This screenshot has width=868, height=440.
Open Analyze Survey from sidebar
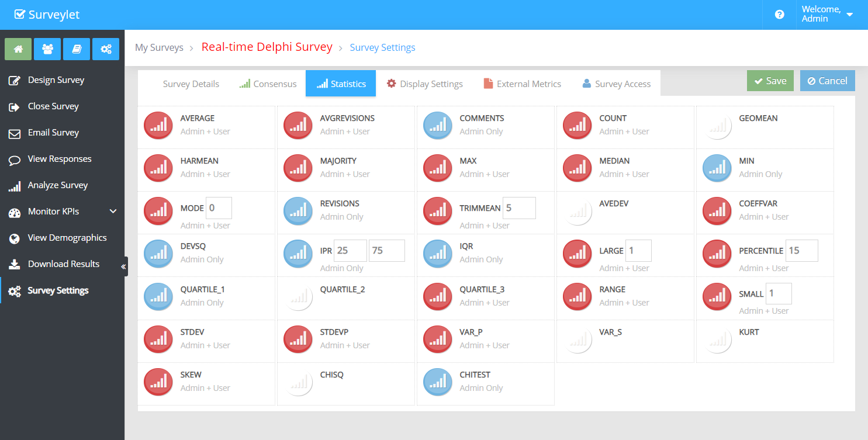point(57,185)
